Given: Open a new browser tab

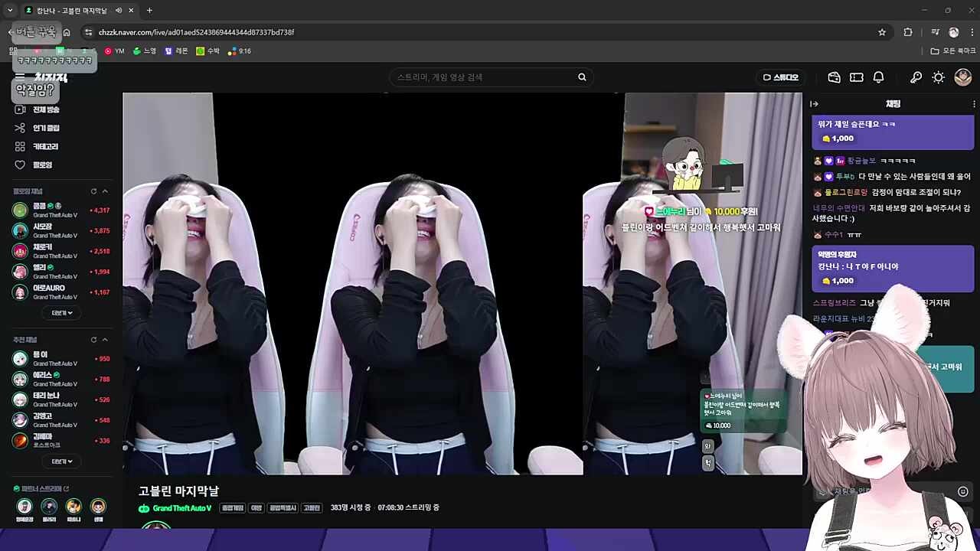Looking at the screenshot, I should click(x=149, y=11).
